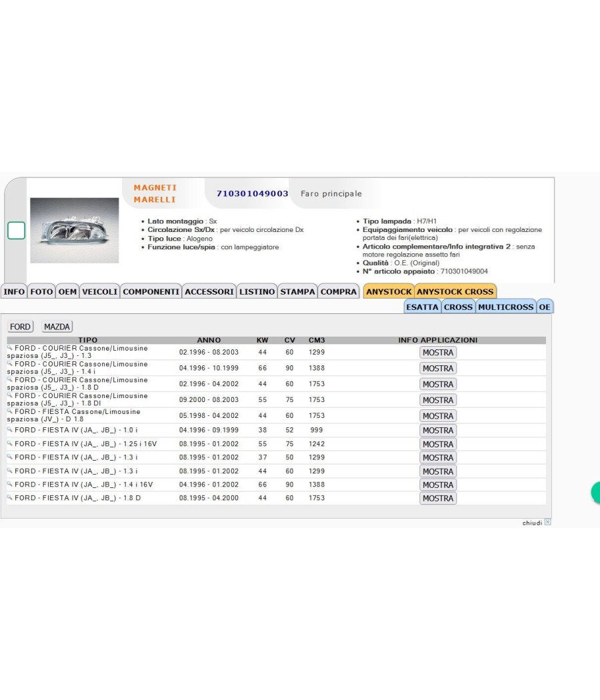Click paired article number 710301049004
600x700 pixels.
point(464,271)
